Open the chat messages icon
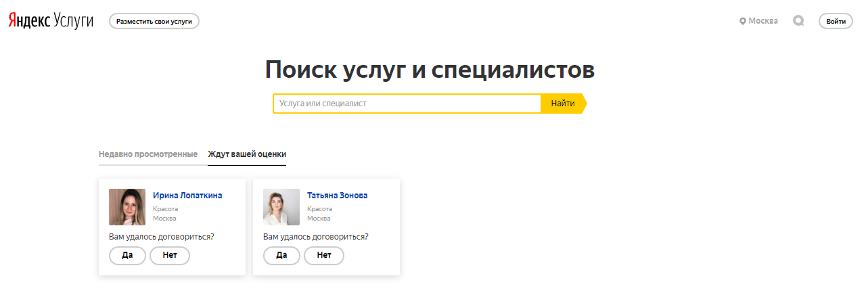 (x=798, y=21)
